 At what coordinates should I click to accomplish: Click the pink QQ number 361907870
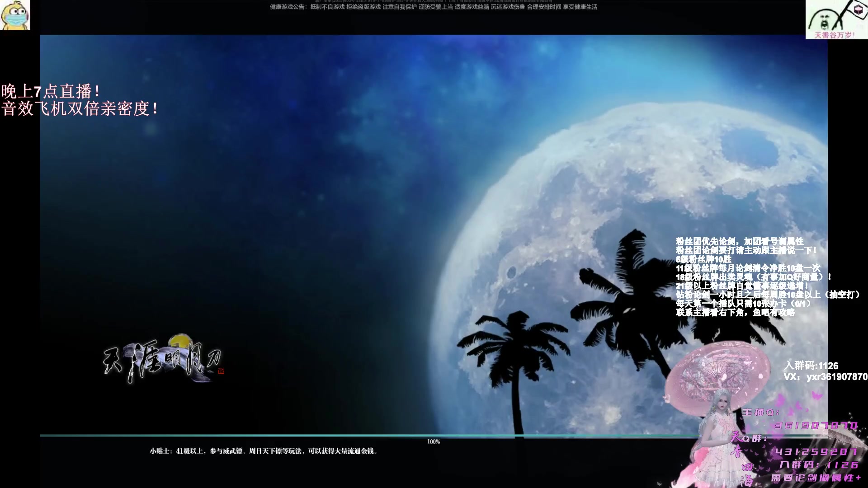816,426
